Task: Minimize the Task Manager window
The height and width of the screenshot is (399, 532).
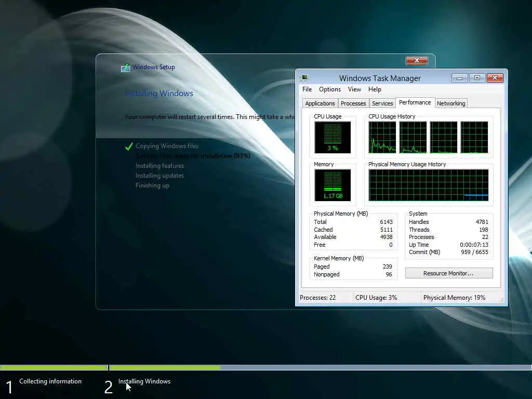Action: pos(460,78)
